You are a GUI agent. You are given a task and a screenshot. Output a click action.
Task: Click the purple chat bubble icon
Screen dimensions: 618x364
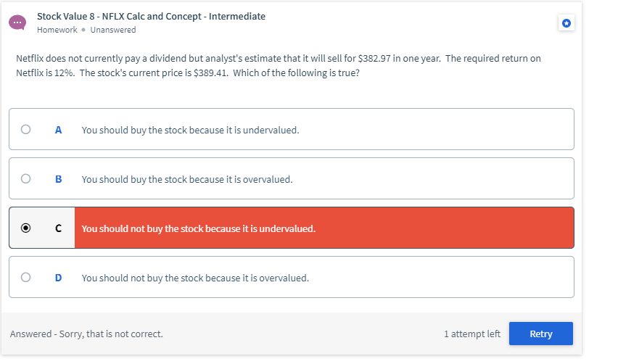pos(17,22)
